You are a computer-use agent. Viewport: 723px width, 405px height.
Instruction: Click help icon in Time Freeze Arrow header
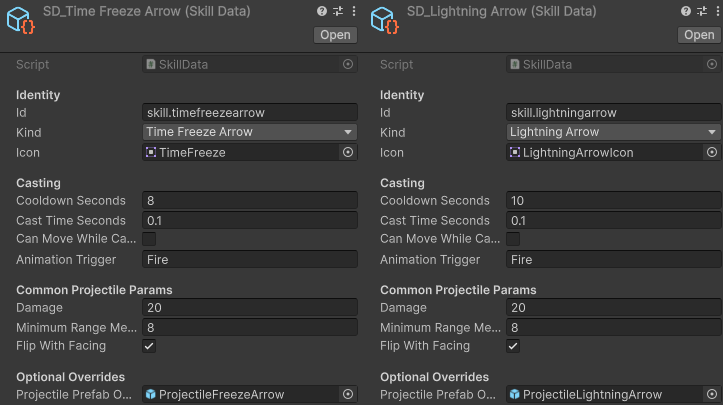pyautogui.click(x=322, y=11)
